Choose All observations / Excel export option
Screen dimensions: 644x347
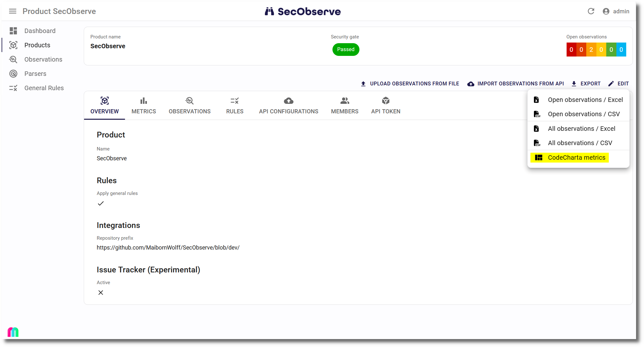[582, 129]
